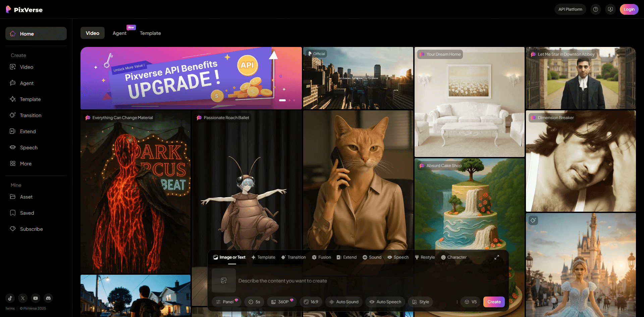The height and width of the screenshot is (317, 644).
Task: Open the X (Twitter) icon in footer
Action: pyautogui.click(x=23, y=298)
